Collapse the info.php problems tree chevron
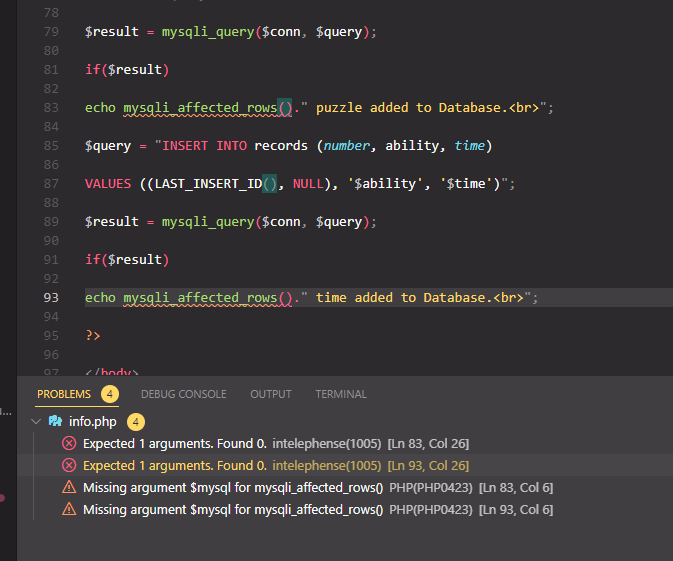The width and height of the screenshot is (673, 561). coord(38,421)
